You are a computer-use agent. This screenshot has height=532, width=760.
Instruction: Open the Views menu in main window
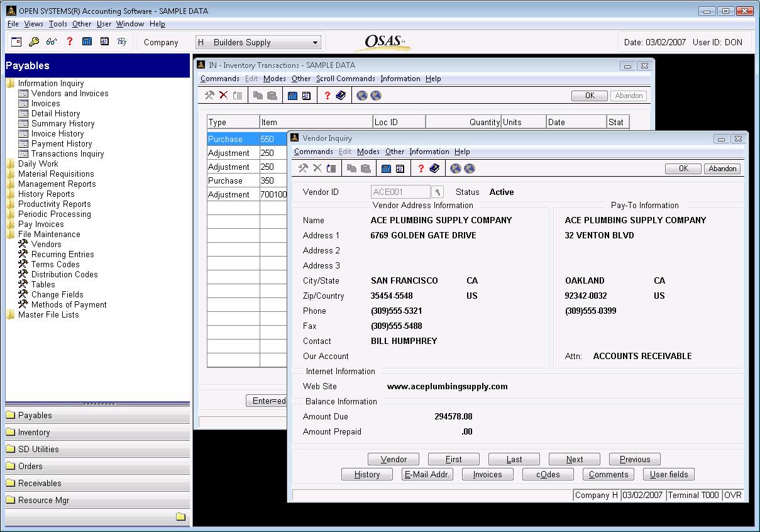pyautogui.click(x=34, y=24)
